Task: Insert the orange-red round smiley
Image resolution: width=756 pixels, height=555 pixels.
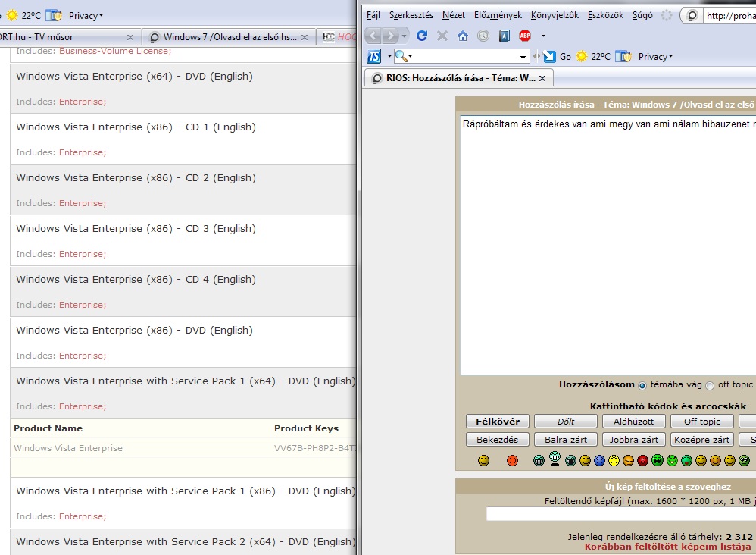Action: [x=513, y=461]
